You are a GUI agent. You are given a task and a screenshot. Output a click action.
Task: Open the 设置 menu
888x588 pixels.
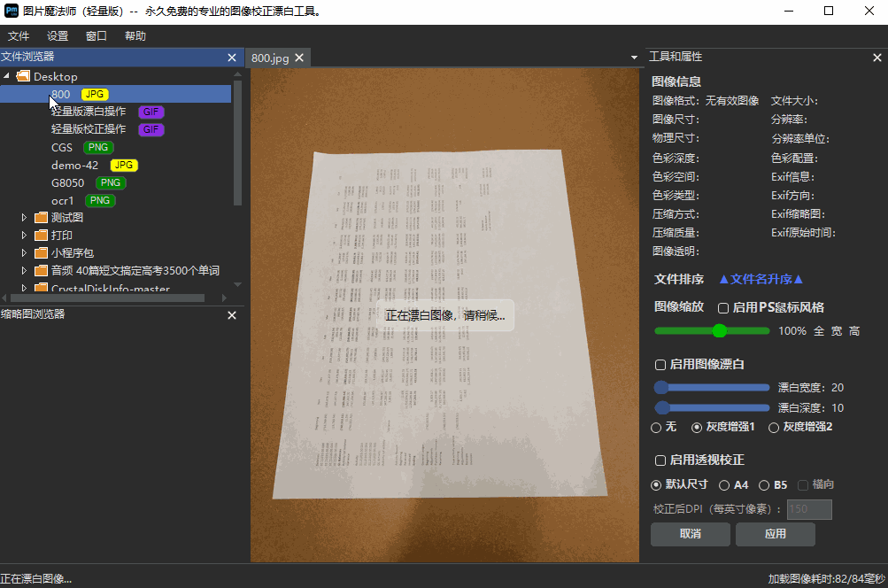pyautogui.click(x=57, y=35)
